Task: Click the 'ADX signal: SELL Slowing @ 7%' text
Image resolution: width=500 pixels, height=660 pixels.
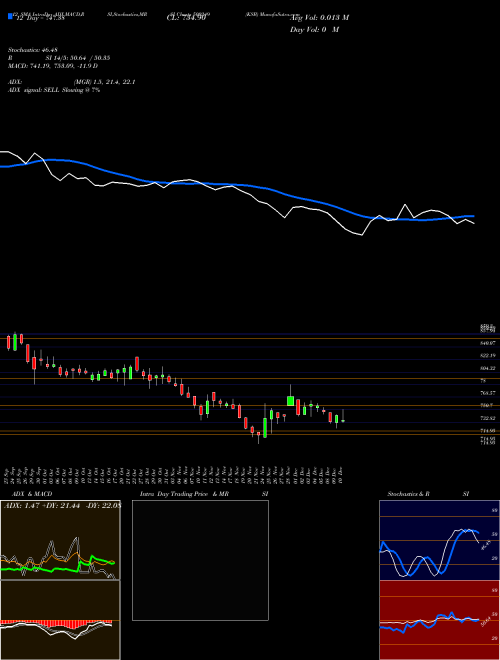Action: [54, 90]
